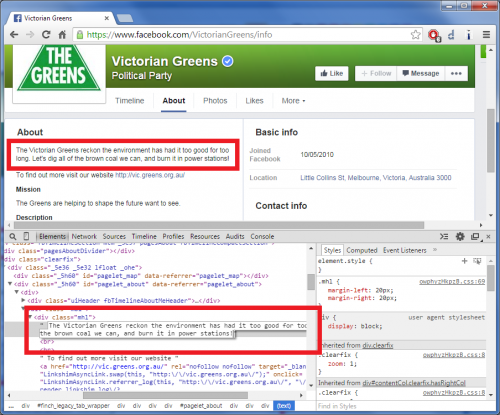Follow the Victorian Greens page
The width and height of the screenshot is (500, 415).
point(376,73)
